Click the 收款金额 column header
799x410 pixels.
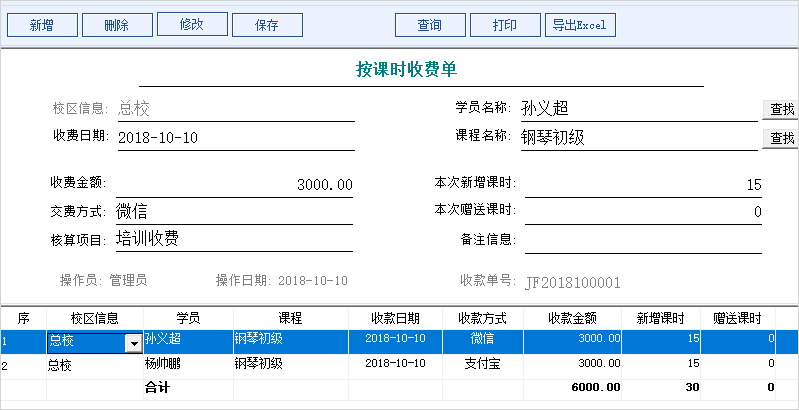572,318
